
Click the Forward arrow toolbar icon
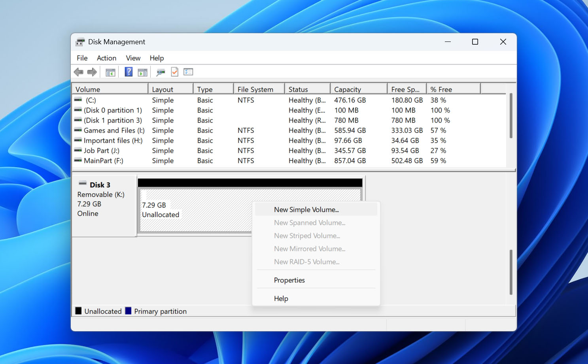(92, 72)
